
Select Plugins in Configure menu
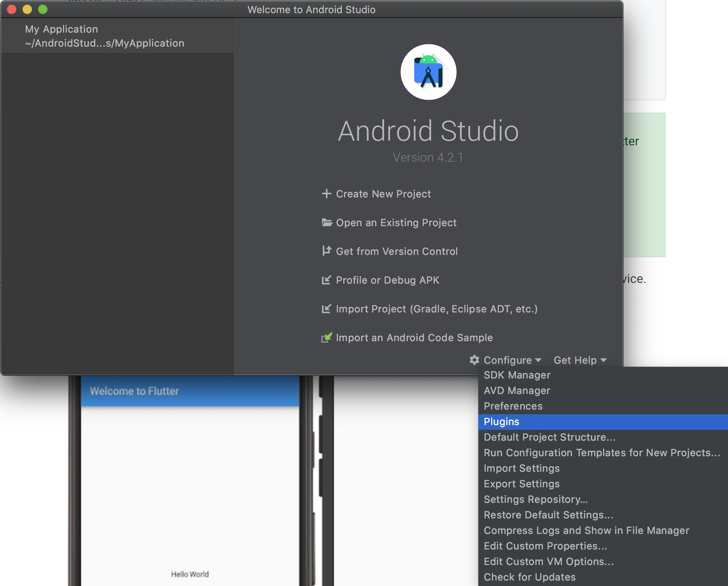point(603,422)
